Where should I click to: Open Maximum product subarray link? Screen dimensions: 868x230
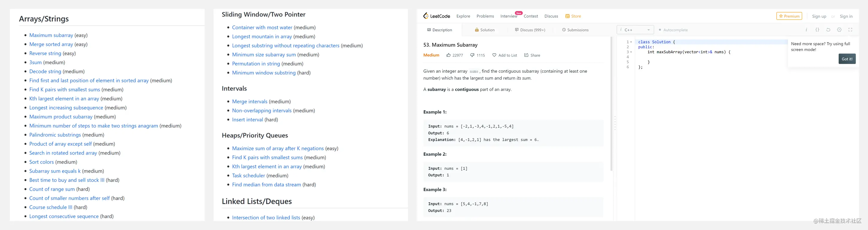(61, 116)
